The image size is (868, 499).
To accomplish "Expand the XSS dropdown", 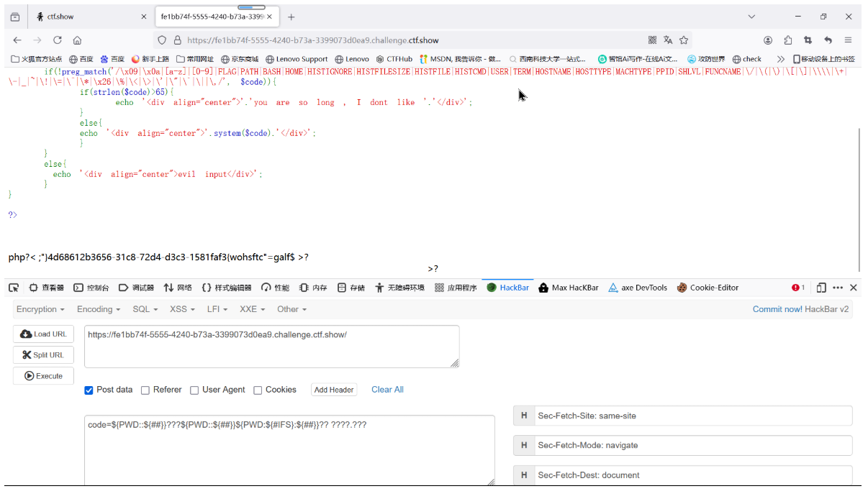I will coord(183,309).
